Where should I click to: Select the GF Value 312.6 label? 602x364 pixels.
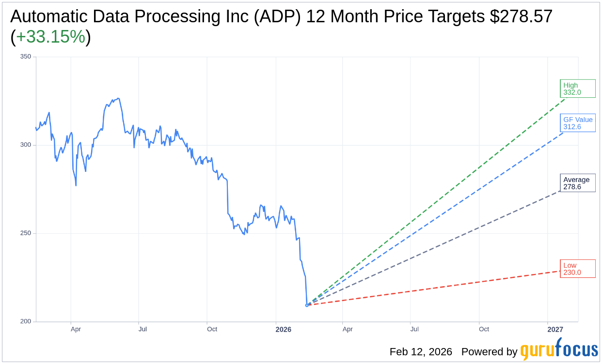[x=578, y=123]
